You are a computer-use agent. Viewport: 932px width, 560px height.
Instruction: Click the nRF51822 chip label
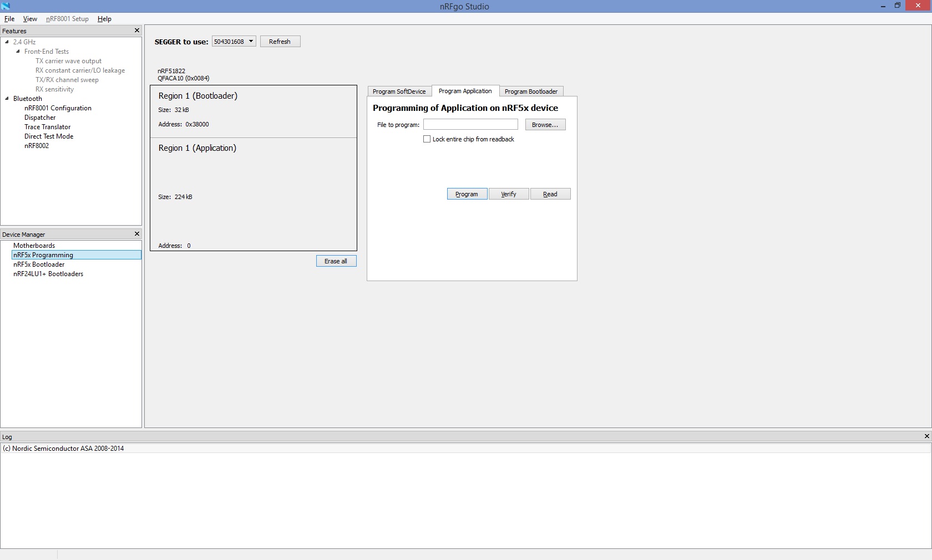tap(171, 71)
